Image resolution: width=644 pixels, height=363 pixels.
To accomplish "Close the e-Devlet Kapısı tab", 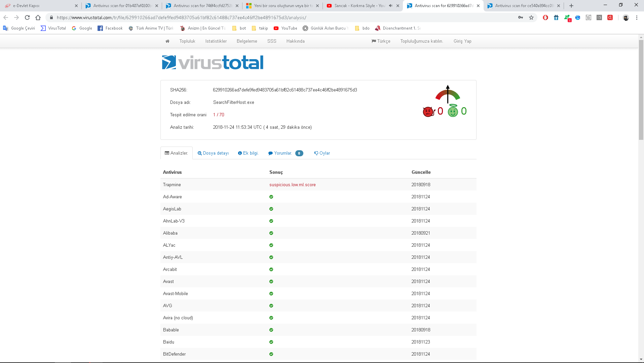I will [76, 6].
